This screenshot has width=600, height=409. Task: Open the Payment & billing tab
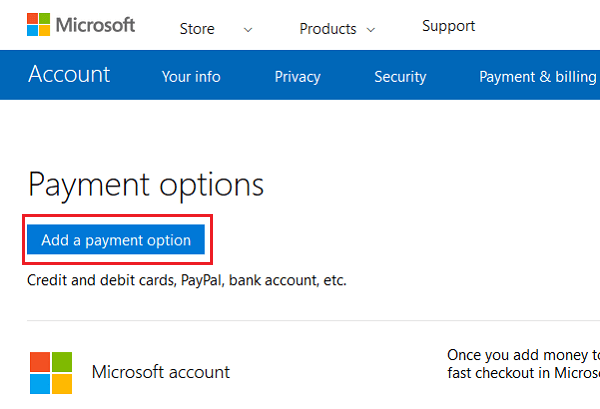pyautogui.click(x=538, y=76)
